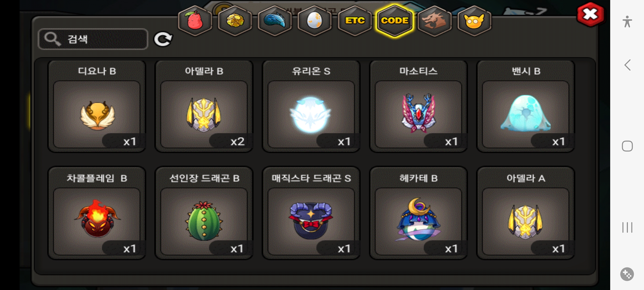Select the gold nugget category tab
This screenshot has width=644, height=290.
coord(235,21)
